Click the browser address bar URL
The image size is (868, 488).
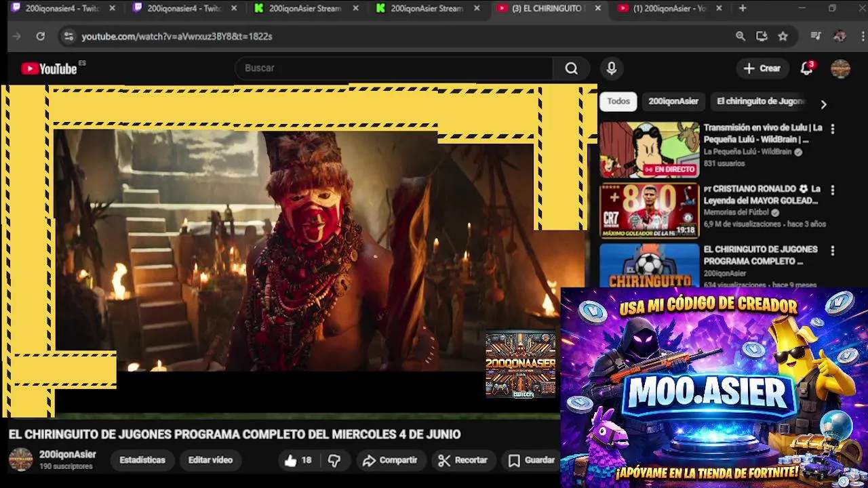point(177,37)
